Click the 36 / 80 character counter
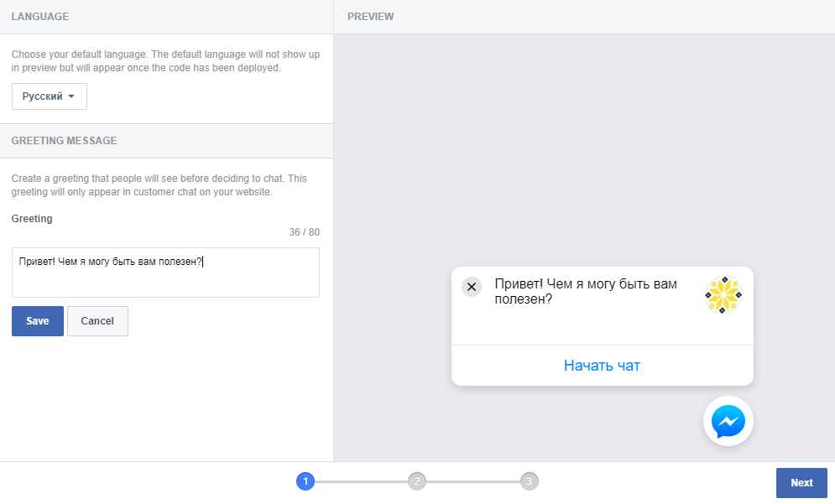835x504 pixels. [x=304, y=232]
